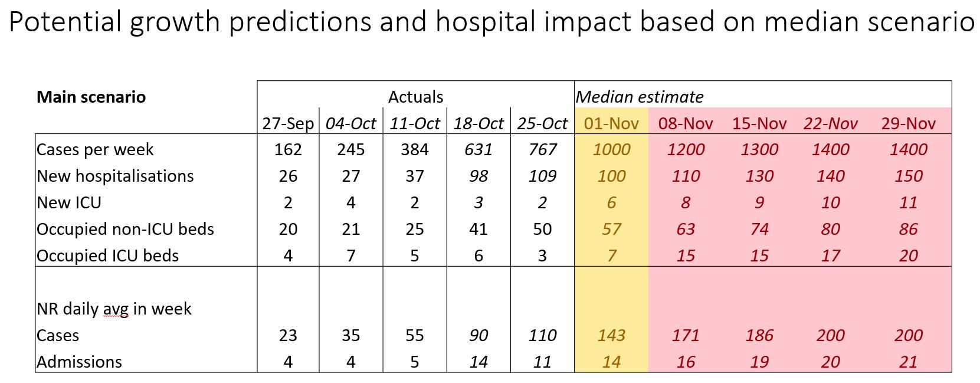Select cases per week value 767
The image size is (980, 383).
click(542, 149)
